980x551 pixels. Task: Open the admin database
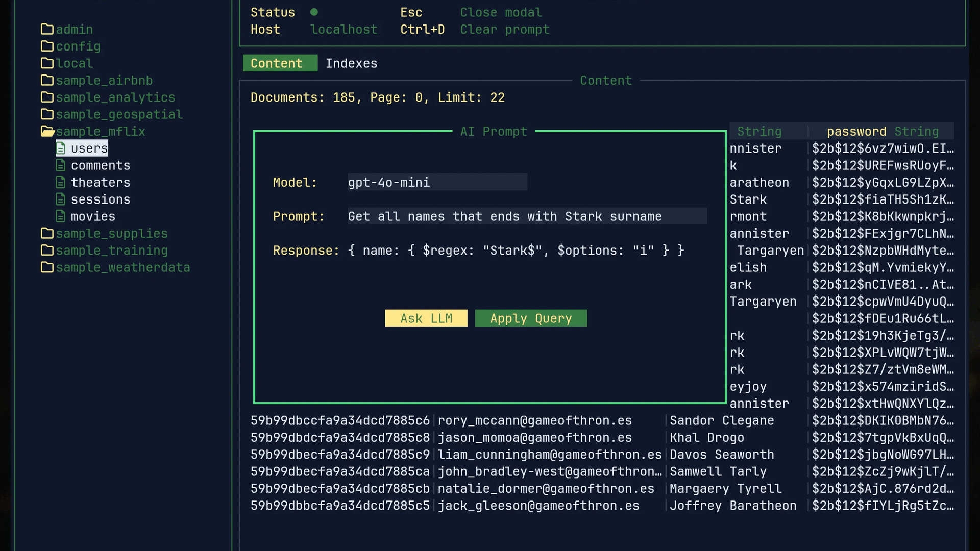point(75,29)
